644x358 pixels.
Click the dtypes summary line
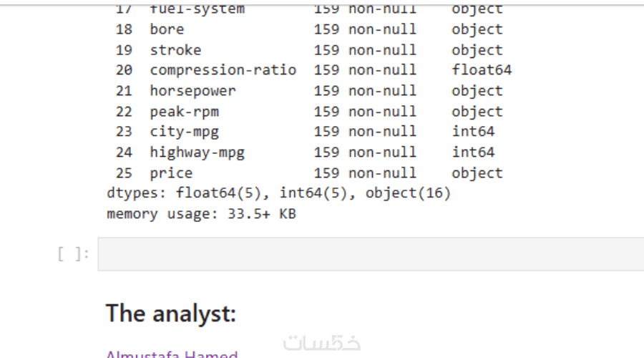[278, 193]
